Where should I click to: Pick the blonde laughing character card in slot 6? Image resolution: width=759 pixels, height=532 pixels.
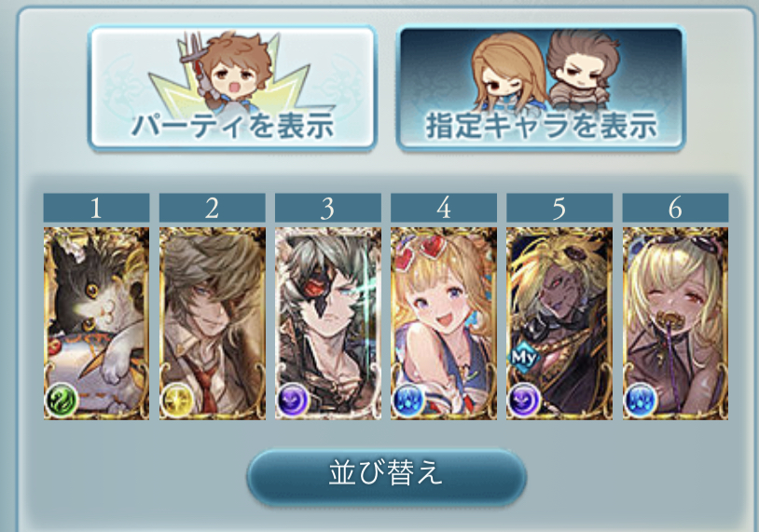point(675,323)
